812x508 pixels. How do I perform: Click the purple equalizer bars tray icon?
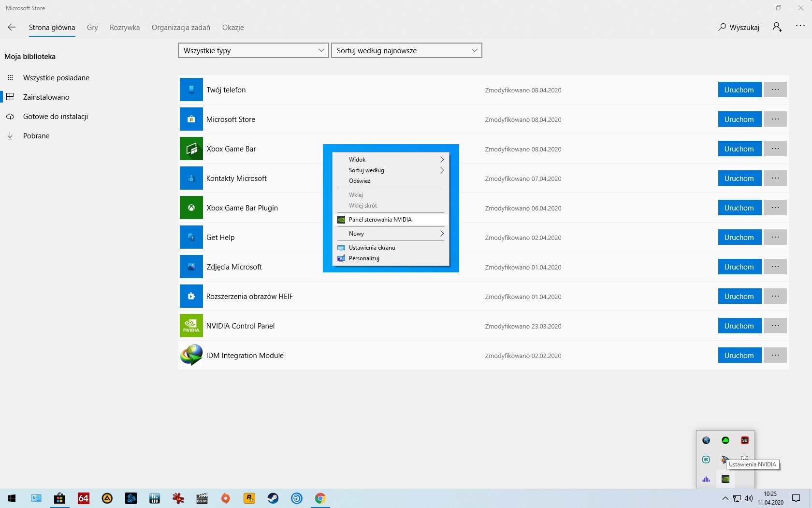click(x=706, y=479)
